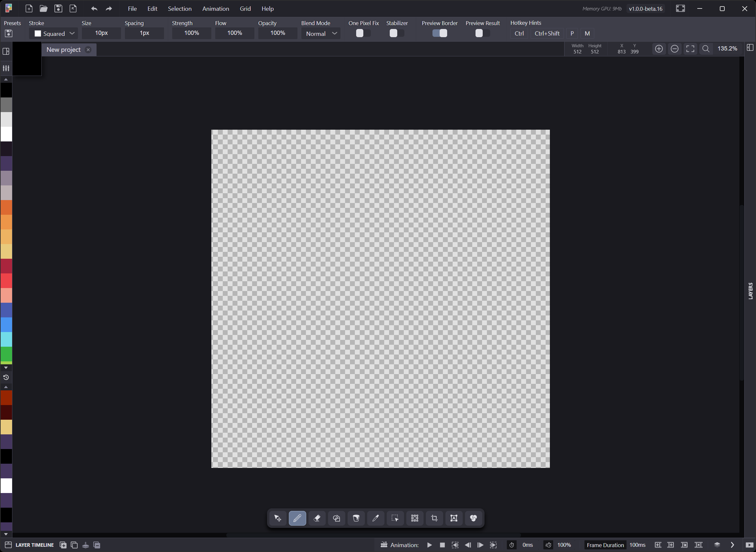The image size is (756, 552).
Task: Click color history up arrow
Action: [x=6, y=387]
